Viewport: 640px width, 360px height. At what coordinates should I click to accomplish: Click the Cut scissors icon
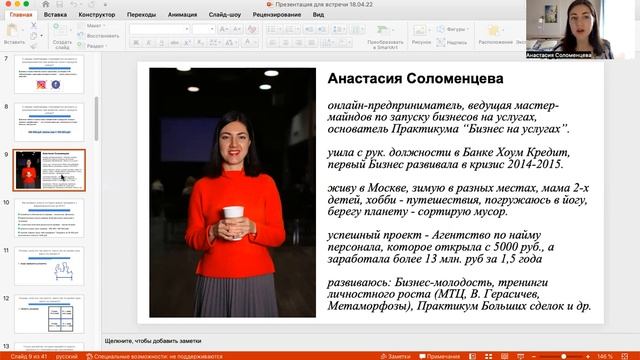coord(34,26)
